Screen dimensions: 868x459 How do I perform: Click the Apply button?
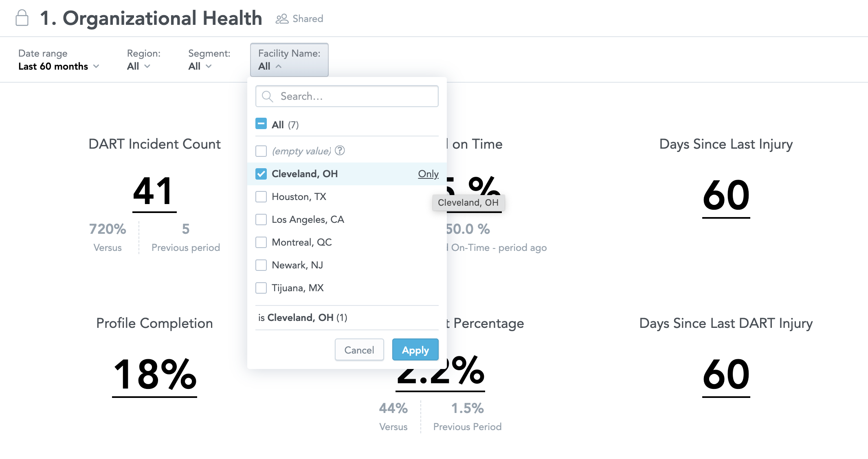pos(415,350)
